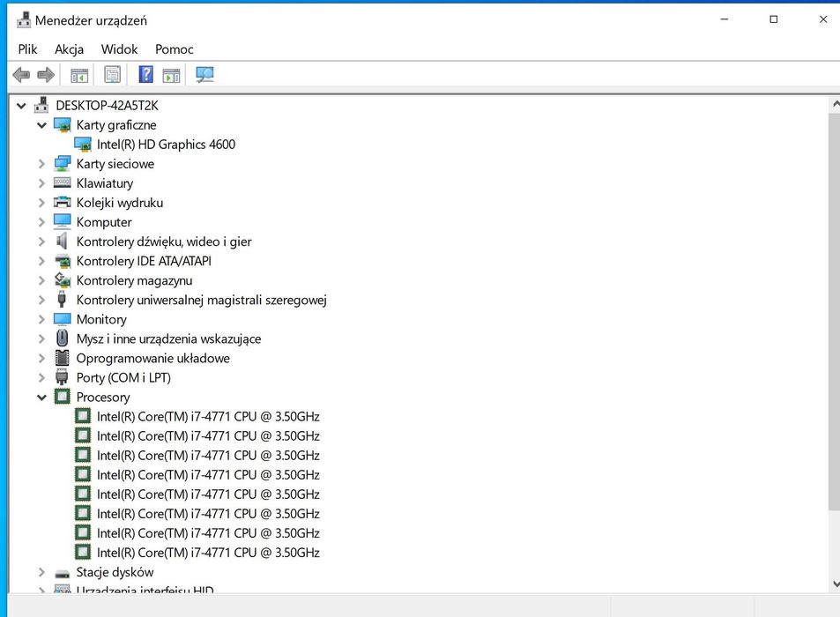Select the Kontrolery uniwersalnej magistrali szeregowej label
Image resolution: width=840 pixels, height=617 pixels.
pos(202,300)
